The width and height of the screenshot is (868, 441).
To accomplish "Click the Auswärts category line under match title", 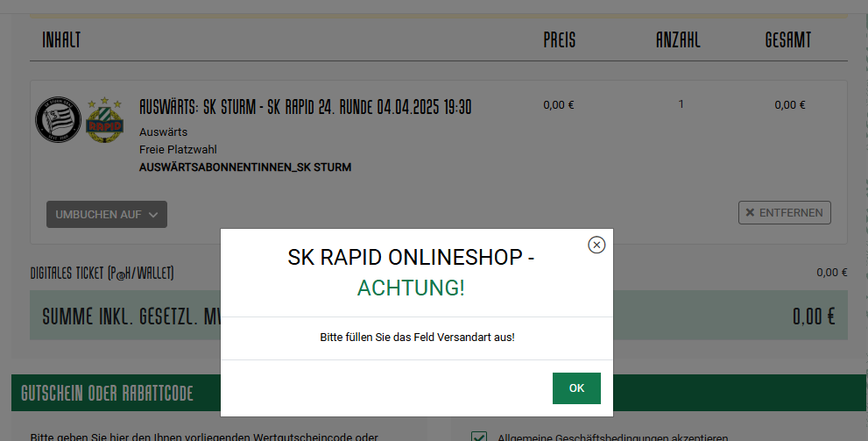I will point(163,132).
